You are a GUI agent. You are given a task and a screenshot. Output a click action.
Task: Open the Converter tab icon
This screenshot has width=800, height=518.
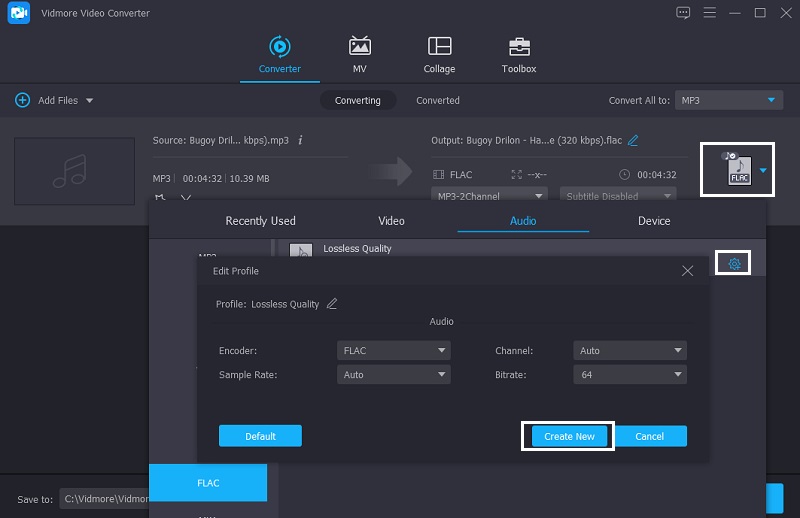[279, 47]
